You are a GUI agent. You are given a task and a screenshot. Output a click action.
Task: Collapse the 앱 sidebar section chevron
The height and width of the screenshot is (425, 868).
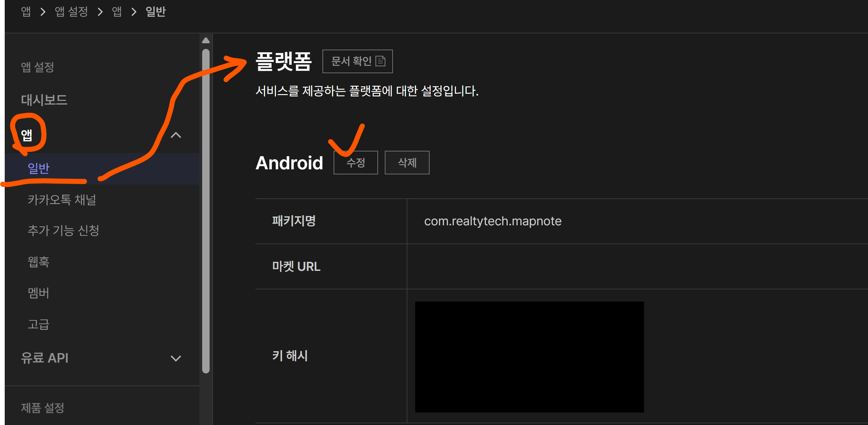176,135
